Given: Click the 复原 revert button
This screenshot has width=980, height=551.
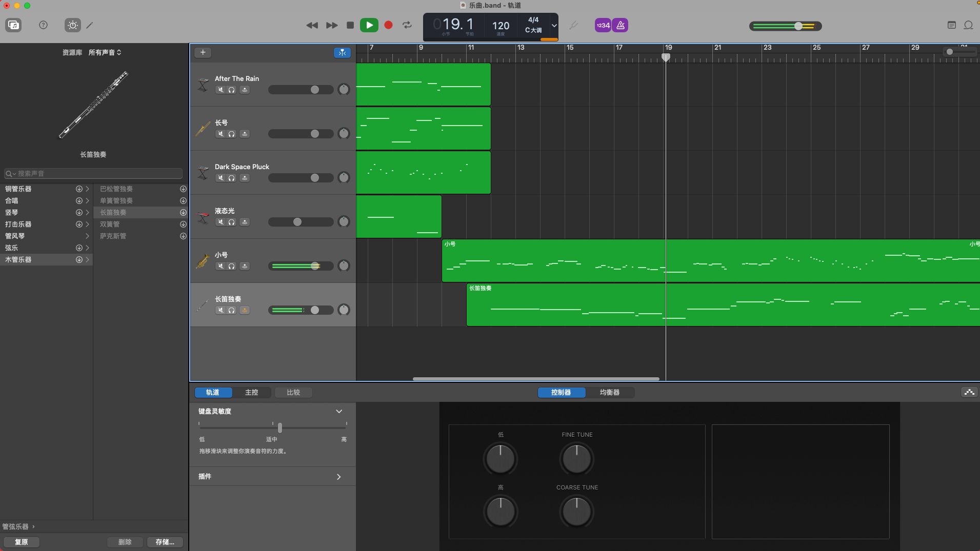Looking at the screenshot, I should (x=22, y=542).
